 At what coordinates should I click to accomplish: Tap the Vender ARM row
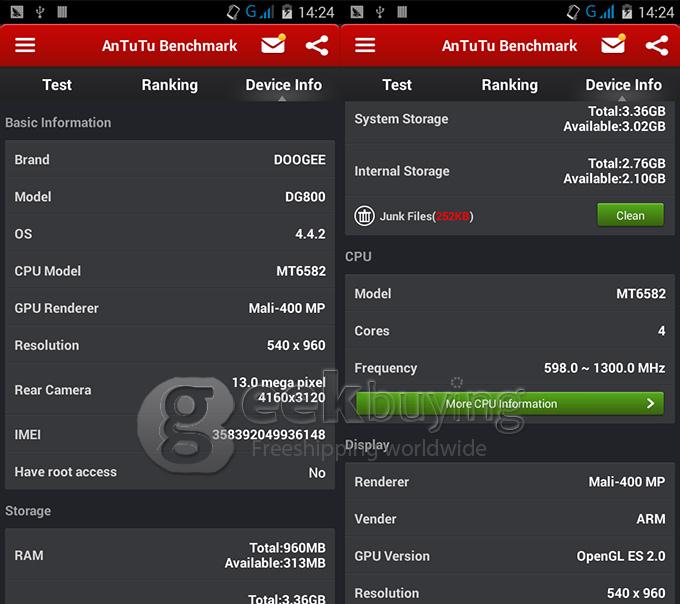(x=510, y=519)
